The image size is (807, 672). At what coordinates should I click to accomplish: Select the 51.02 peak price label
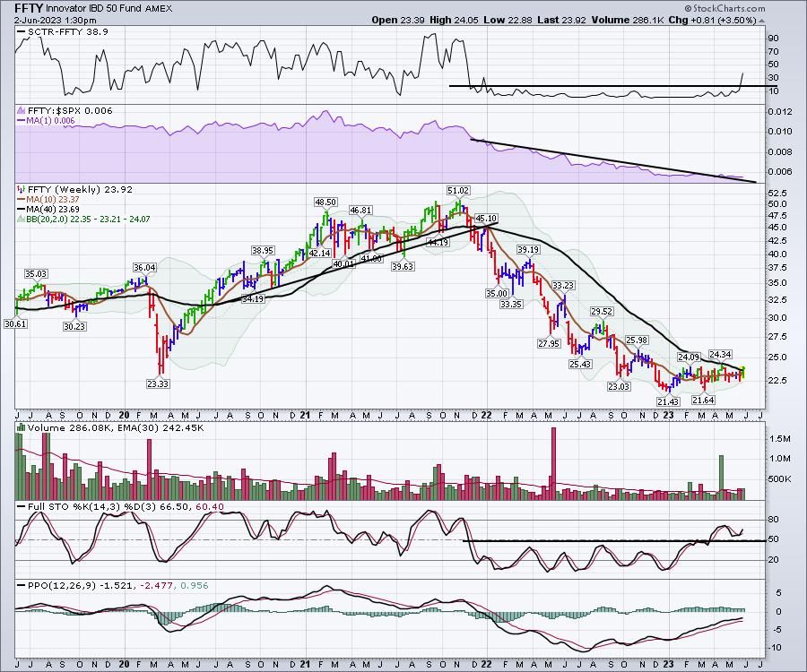click(x=458, y=190)
